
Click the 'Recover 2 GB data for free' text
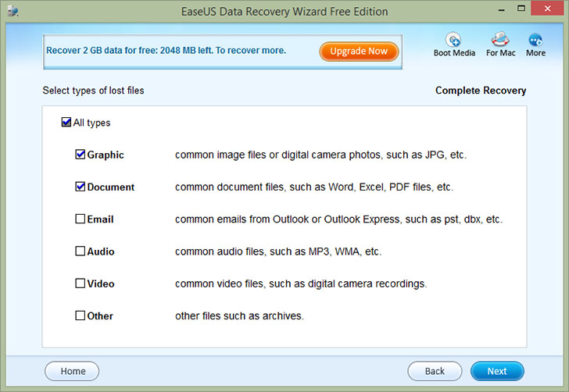(x=166, y=51)
